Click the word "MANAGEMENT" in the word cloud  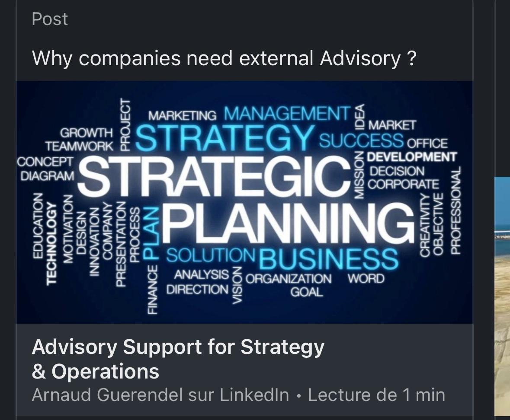point(287,114)
